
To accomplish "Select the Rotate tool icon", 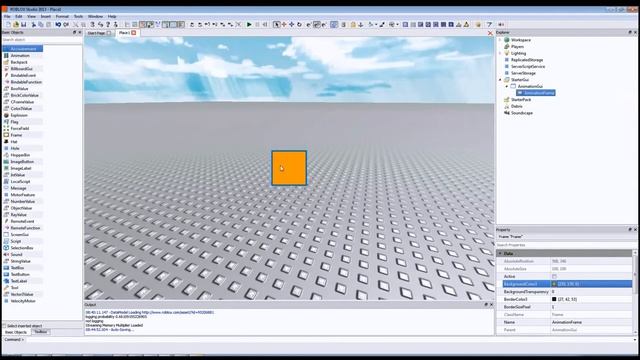I will [299, 24].
